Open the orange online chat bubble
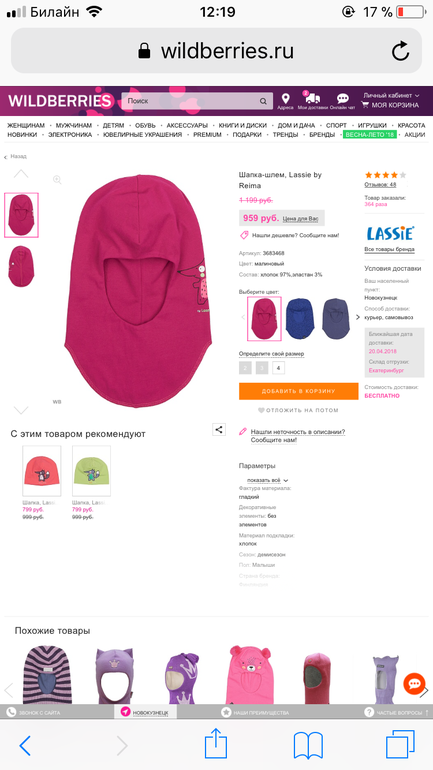The height and width of the screenshot is (770, 433). point(414,684)
